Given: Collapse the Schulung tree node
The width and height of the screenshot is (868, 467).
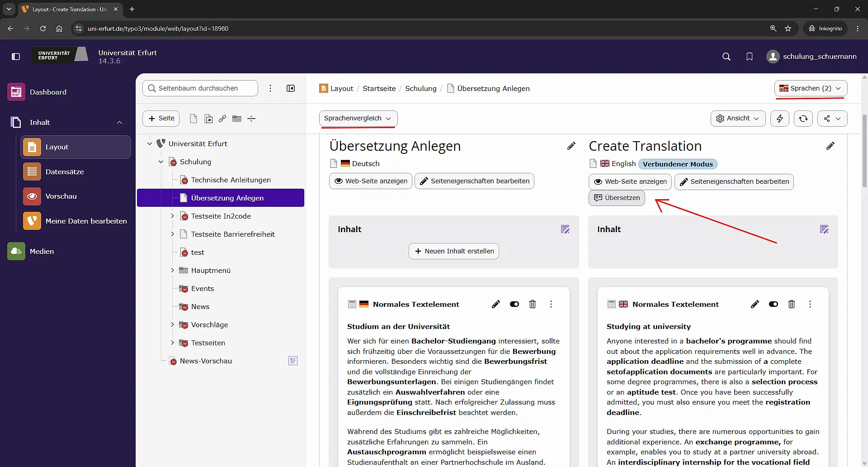Looking at the screenshot, I should click(x=161, y=162).
